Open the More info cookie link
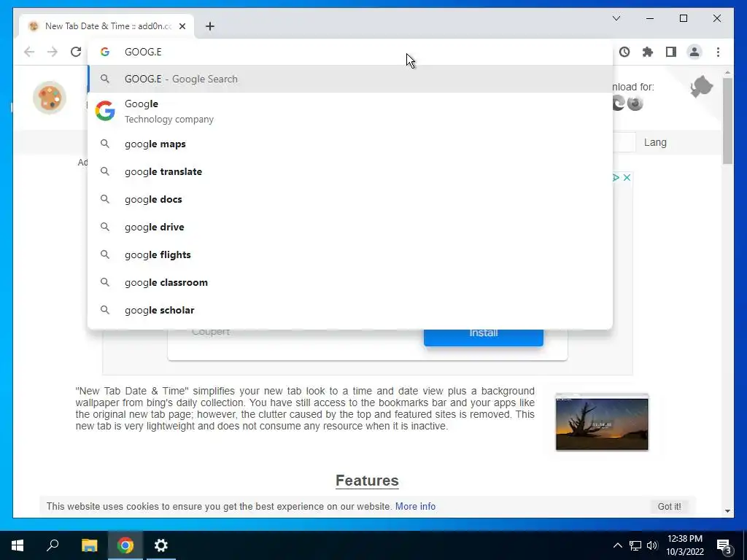Screen dimensions: 747x560 coord(415,506)
